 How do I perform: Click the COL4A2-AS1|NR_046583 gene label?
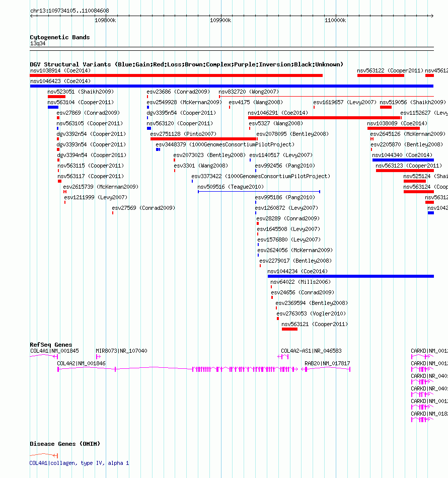(x=311, y=351)
